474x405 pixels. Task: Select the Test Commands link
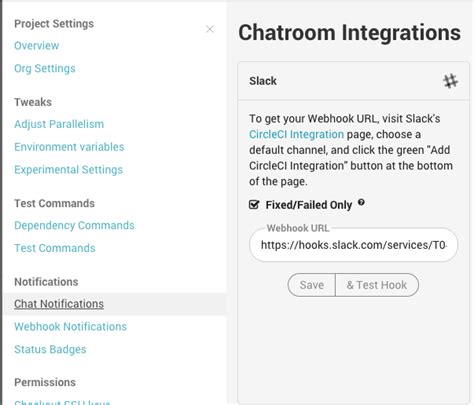[55, 248]
